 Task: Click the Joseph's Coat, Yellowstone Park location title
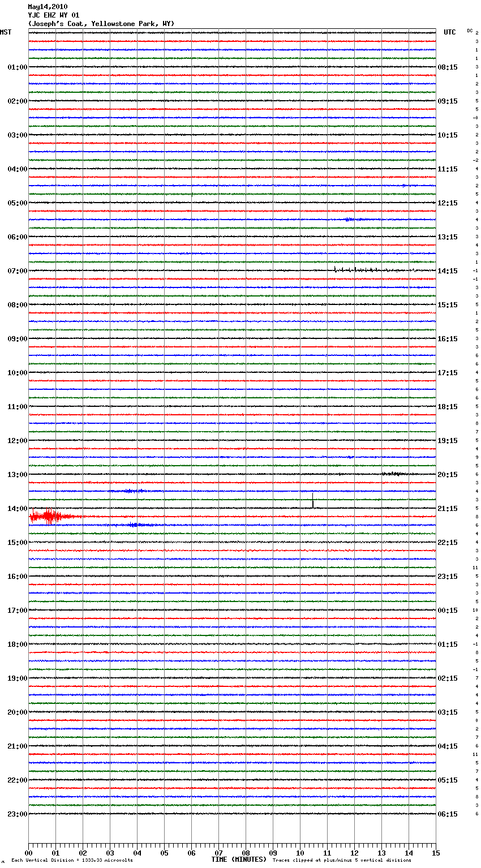(x=101, y=24)
